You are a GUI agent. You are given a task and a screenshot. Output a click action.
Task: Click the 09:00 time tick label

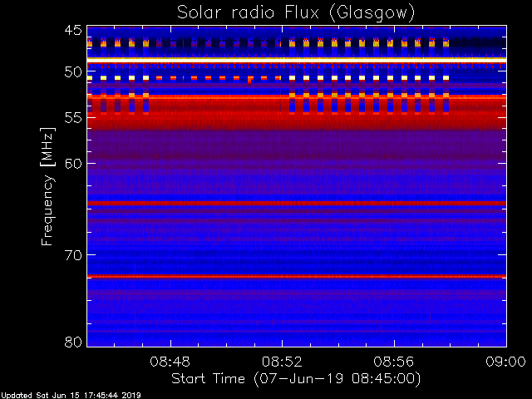point(505,362)
